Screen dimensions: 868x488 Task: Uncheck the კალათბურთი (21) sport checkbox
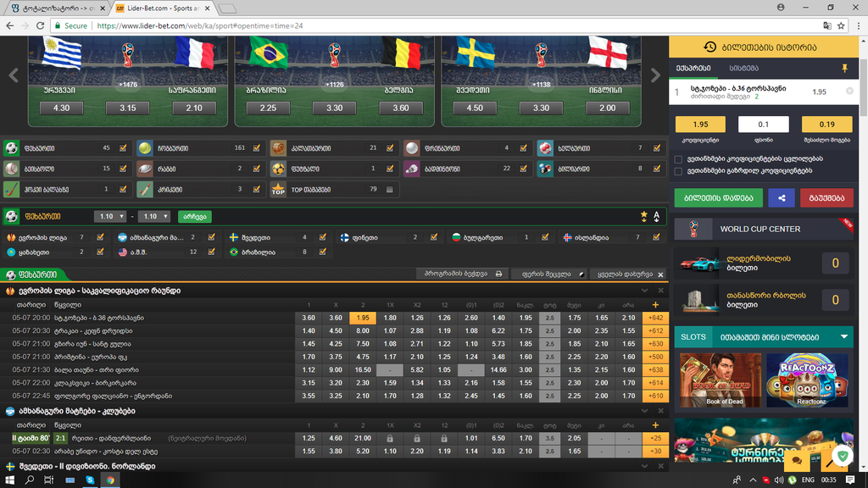click(x=390, y=148)
